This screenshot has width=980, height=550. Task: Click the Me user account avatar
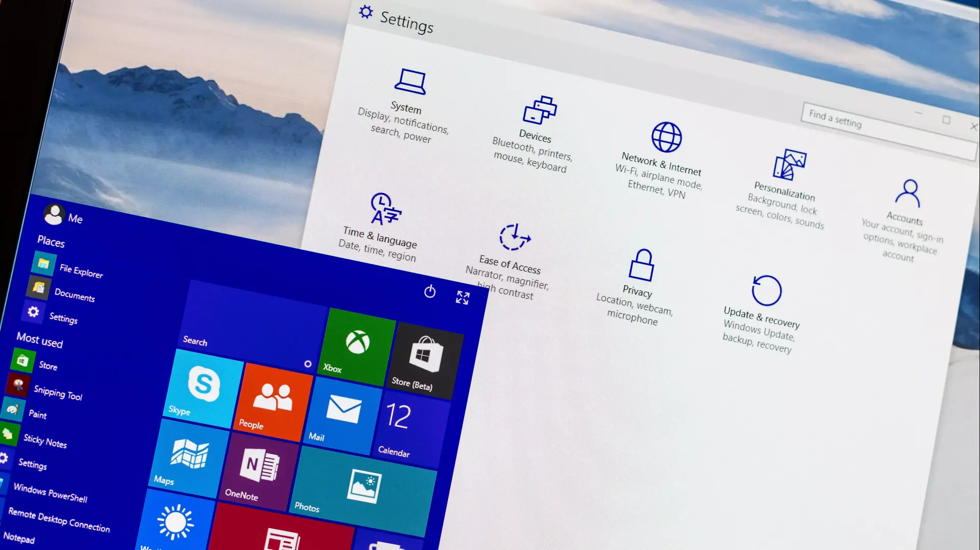click(54, 214)
